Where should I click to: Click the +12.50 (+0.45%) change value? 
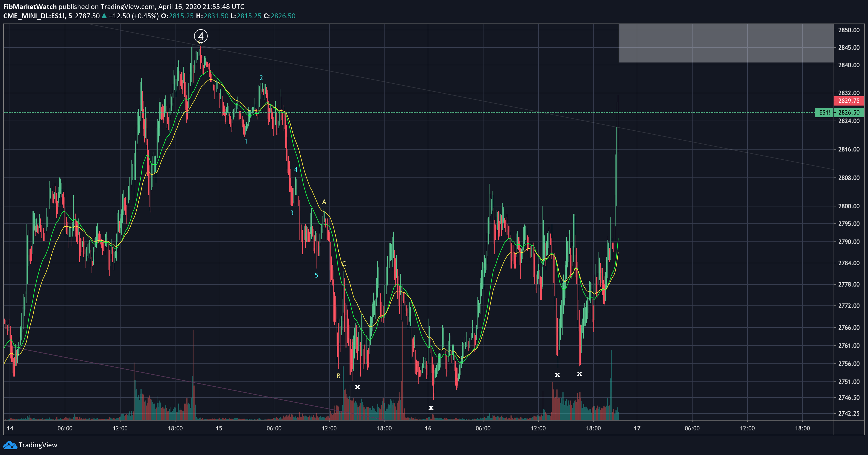coord(133,16)
